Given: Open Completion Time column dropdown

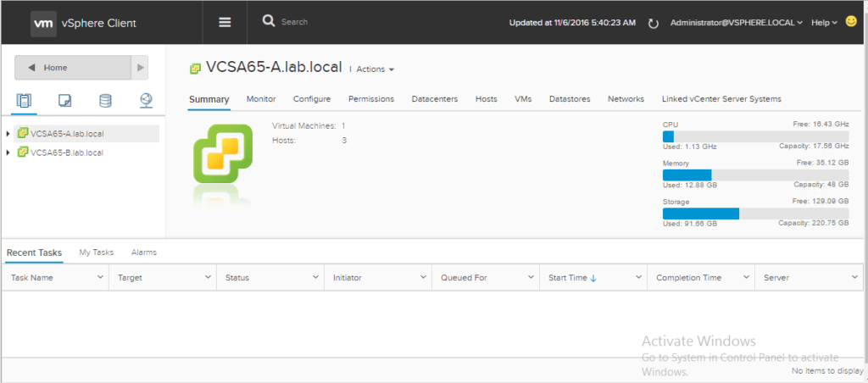Looking at the screenshot, I should 746,277.
